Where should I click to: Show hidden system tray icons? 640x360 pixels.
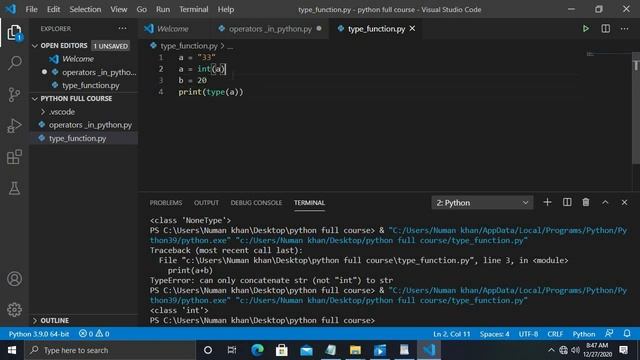551,350
